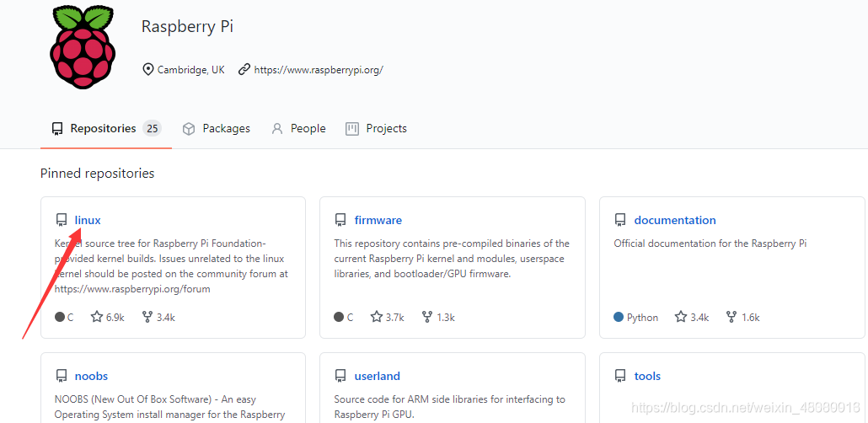Click the fork icon on documentation card
Image resolution: width=868 pixels, height=423 pixels.
[731, 317]
